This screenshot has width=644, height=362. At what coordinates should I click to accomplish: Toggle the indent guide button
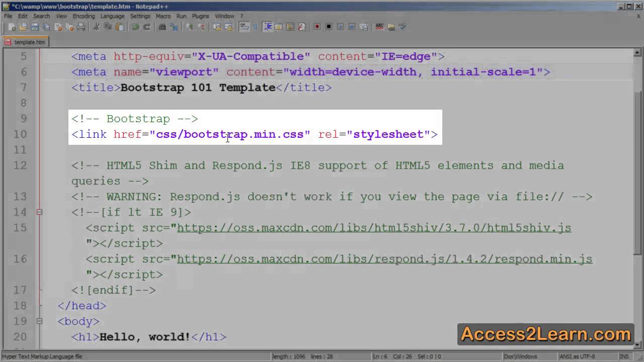pos(267,27)
